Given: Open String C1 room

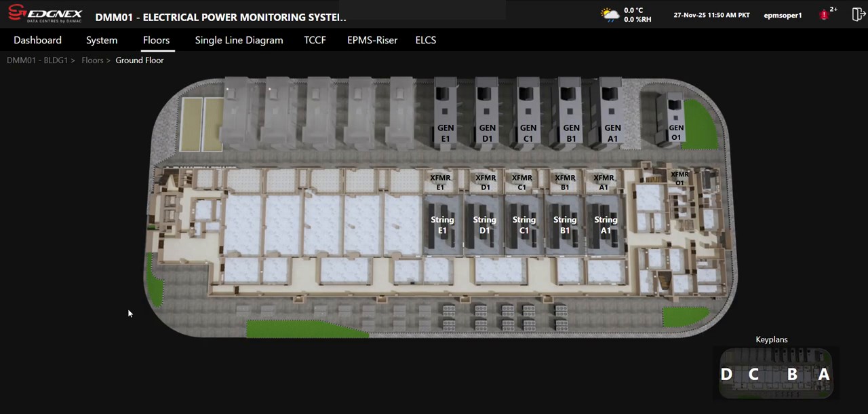Looking at the screenshot, I should (x=524, y=225).
